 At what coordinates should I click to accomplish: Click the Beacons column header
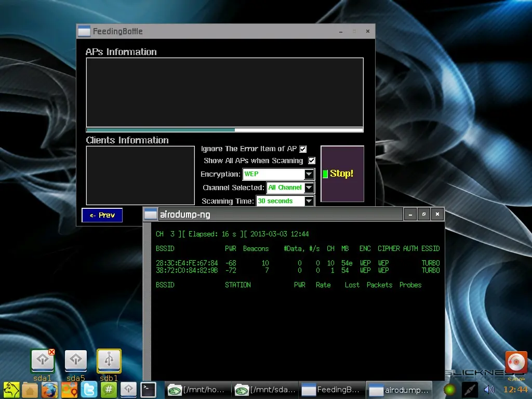[x=256, y=249]
